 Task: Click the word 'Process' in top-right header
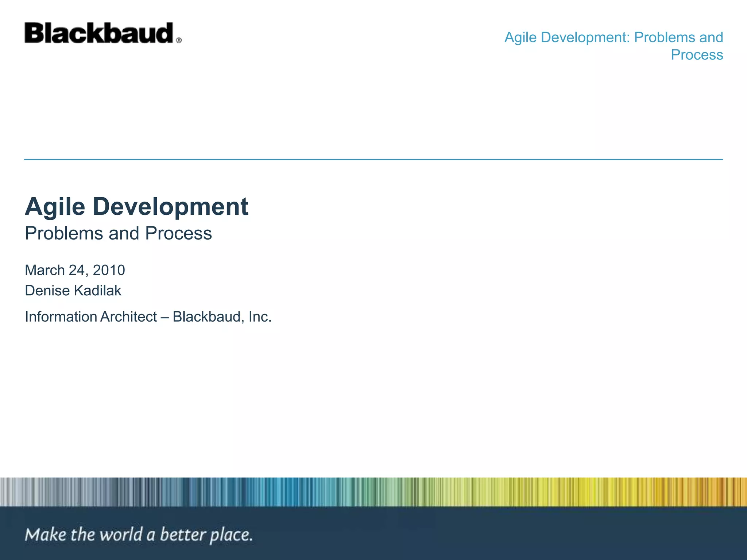point(697,55)
